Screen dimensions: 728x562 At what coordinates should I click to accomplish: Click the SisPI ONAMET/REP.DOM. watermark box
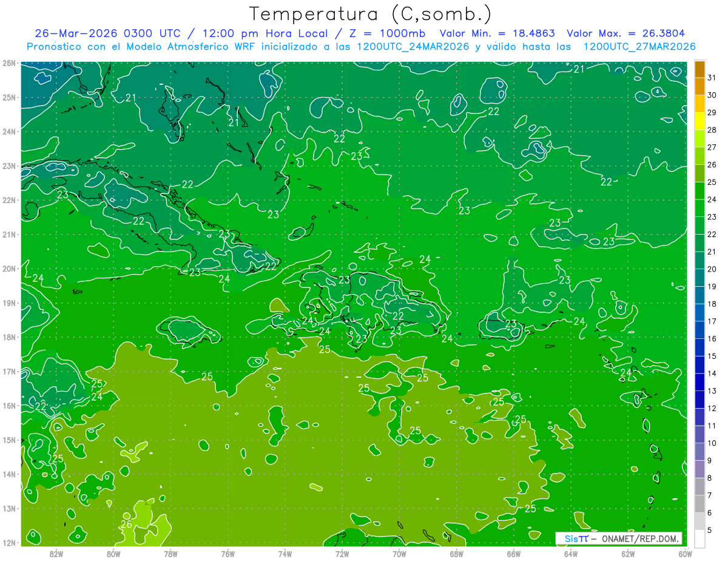click(x=619, y=538)
